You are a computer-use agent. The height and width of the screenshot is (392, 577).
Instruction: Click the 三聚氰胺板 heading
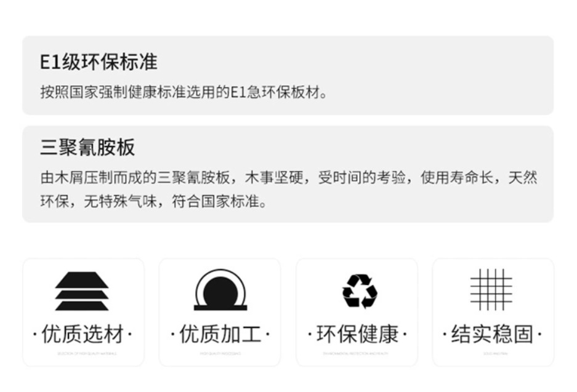(87, 147)
